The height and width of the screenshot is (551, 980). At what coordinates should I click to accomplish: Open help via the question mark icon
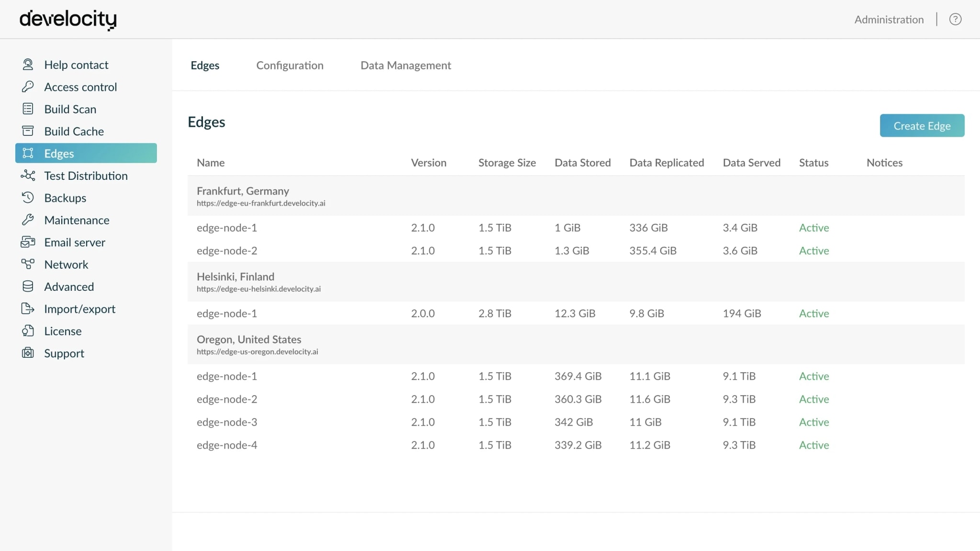pos(955,19)
